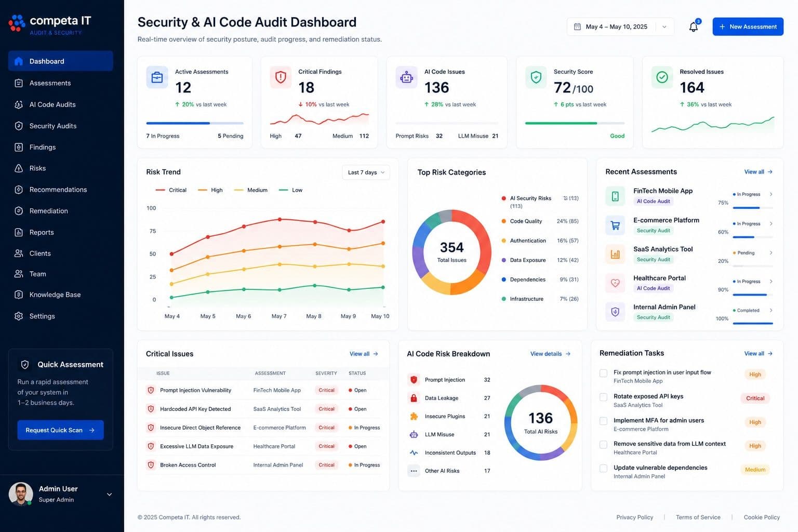The image size is (798, 532).
Task: Click the Internal Admin Panel shield icon
Action: coord(615,312)
